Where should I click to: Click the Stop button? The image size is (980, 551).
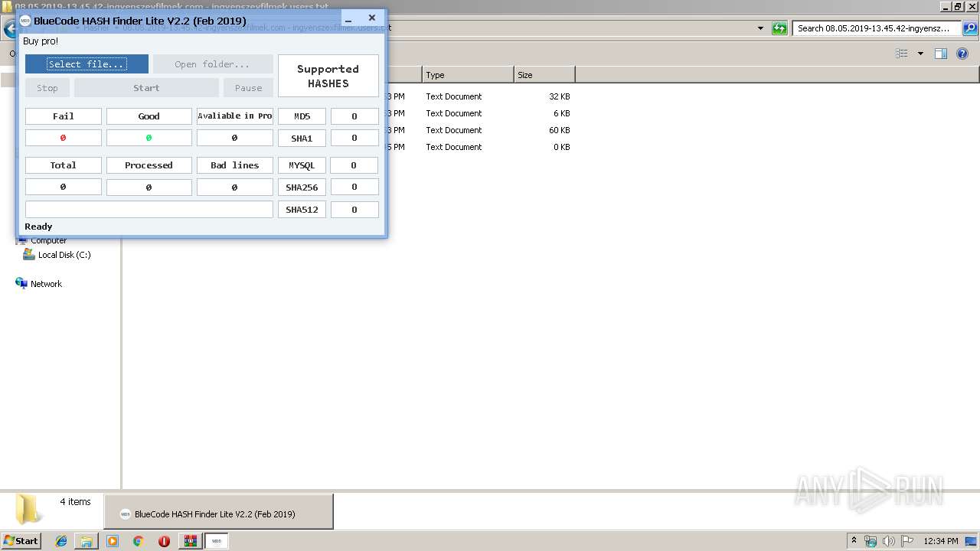click(x=47, y=88)
